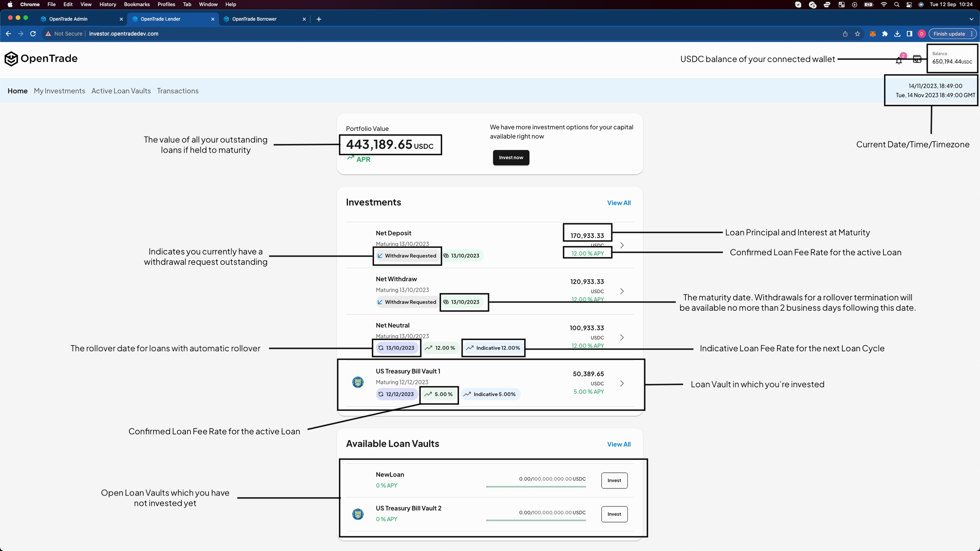Click View All under Investments

click(x=618, y=203)
